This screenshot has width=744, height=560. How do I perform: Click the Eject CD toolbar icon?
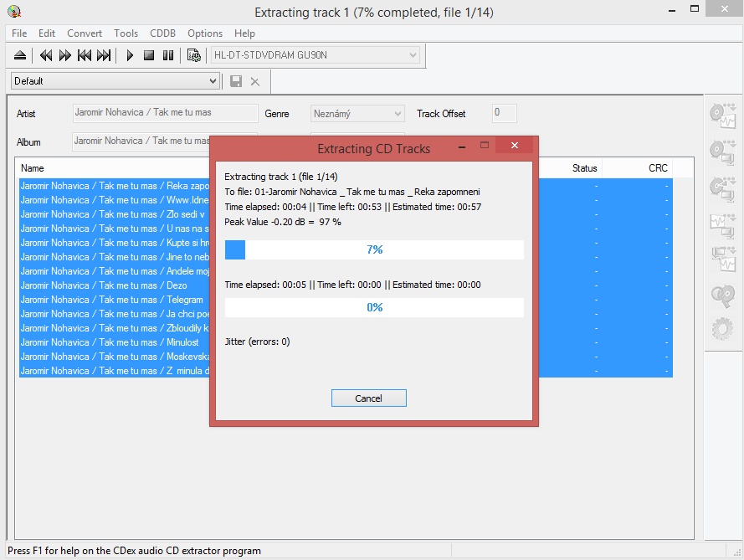[20, 55]
